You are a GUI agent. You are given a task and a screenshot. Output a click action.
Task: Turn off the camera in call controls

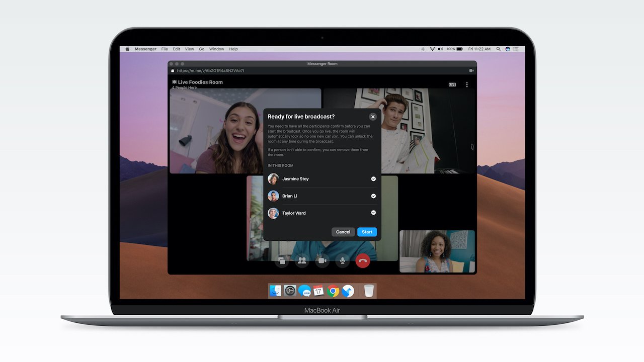pos(322,260)
